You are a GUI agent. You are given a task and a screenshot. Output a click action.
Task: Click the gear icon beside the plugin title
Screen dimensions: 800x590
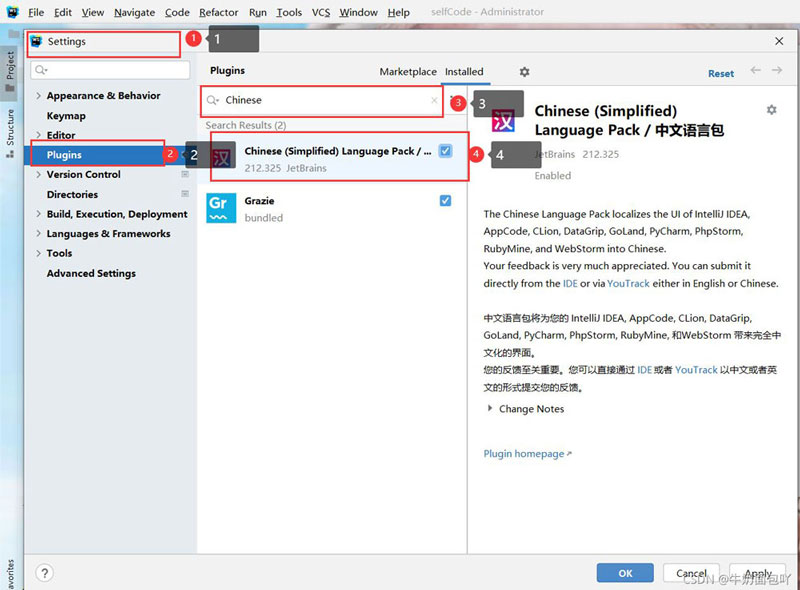(771, 110)
